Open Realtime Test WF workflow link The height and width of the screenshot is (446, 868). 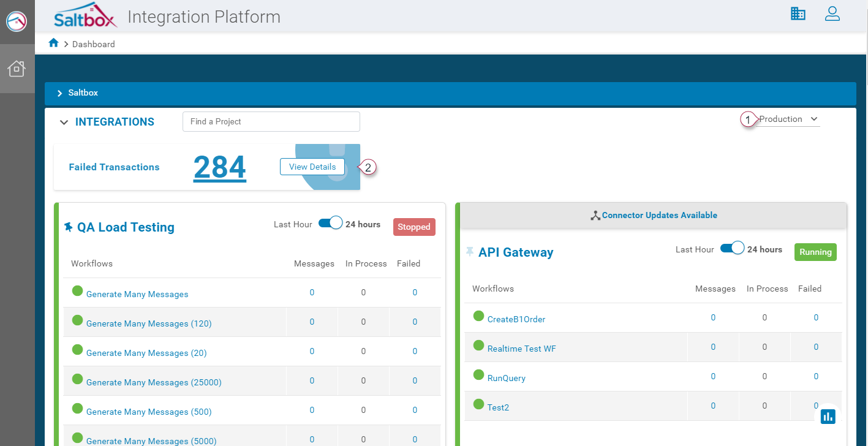(x=522, y=349)
